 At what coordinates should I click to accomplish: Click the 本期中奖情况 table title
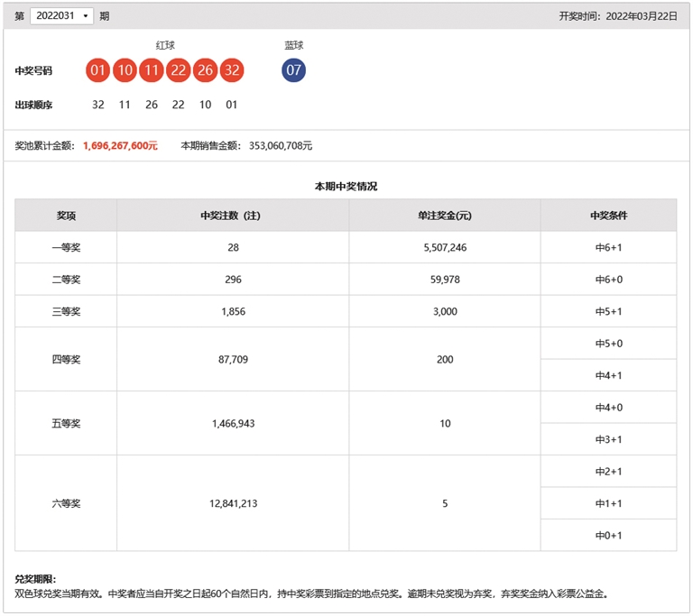[x=346, y=186]
